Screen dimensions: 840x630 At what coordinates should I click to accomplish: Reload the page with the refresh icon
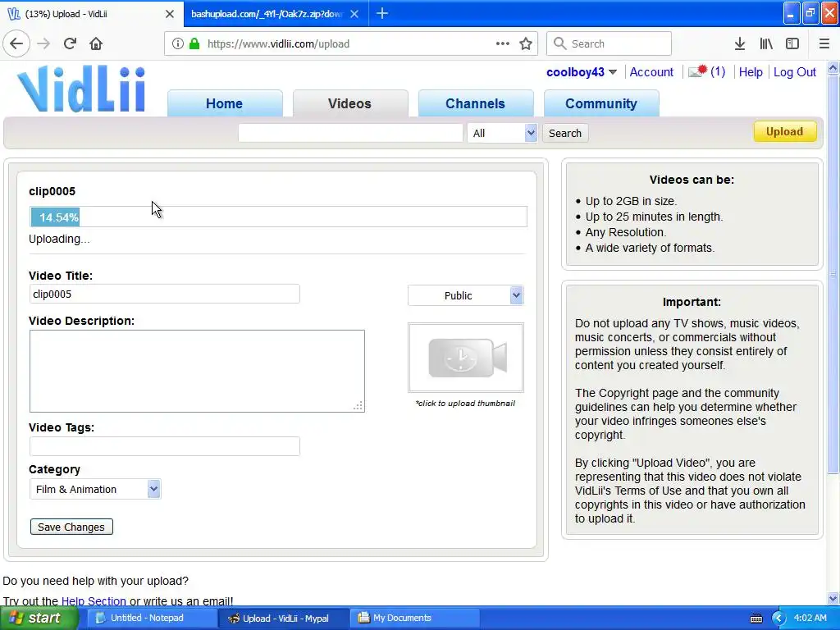coord(70,43)
